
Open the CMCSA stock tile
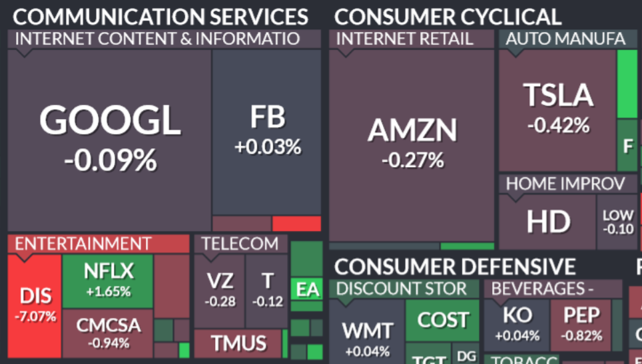pos(108,332)
